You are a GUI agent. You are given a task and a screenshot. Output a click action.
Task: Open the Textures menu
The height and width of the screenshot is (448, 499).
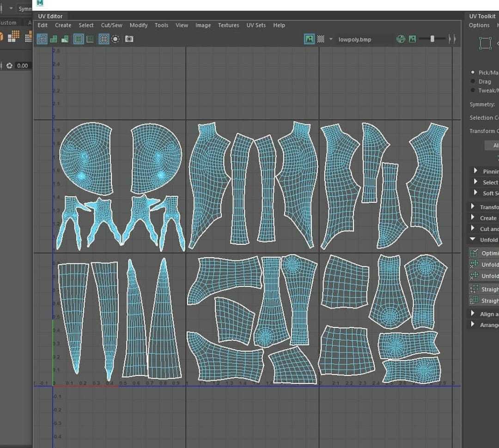click(x=228, y=25)
